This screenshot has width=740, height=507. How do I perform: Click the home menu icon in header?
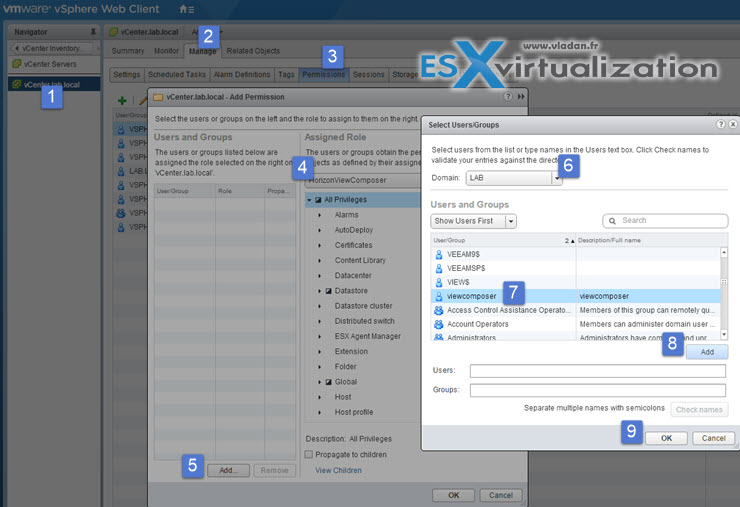[x=186, y=9]
